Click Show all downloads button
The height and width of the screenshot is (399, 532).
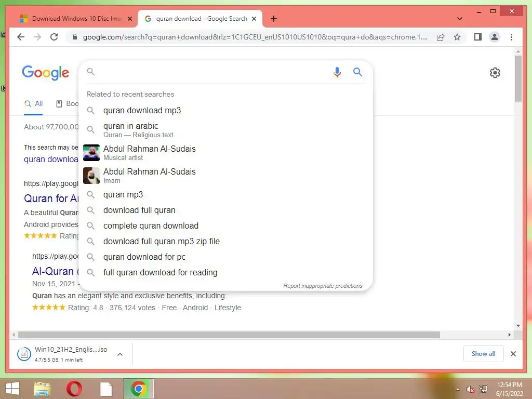(x=483, y=354)
